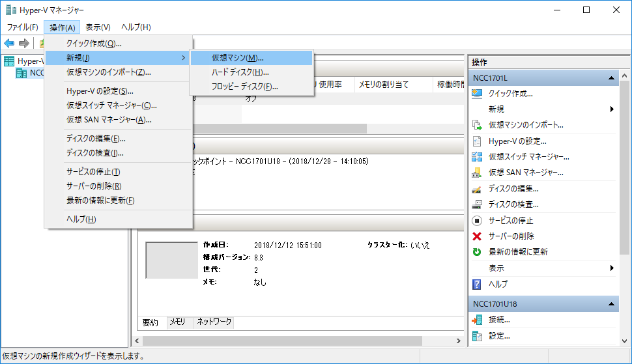Click Actions pane scroll down arrow
Screen dimensions: 632x364
tap(624, 341)
